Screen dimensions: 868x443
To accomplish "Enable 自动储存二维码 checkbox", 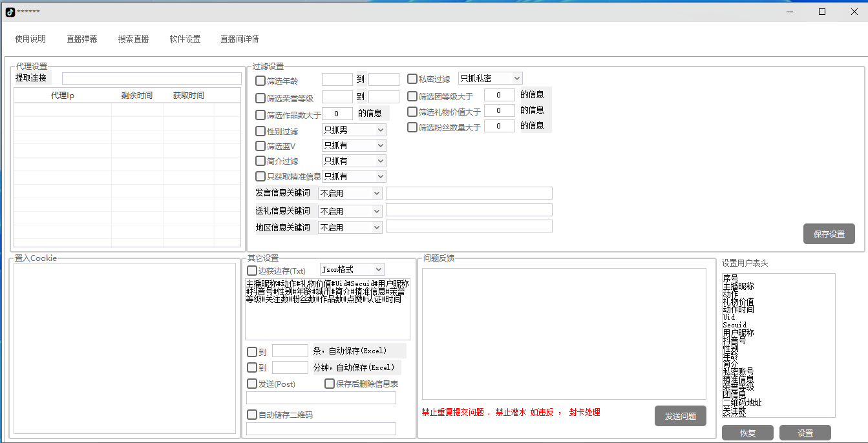I will (252, 415).
